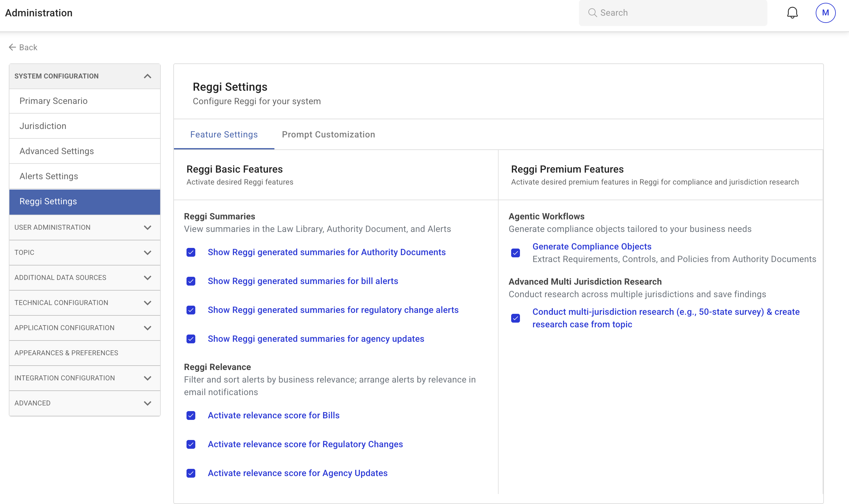Toggle relevance score for Bills checkbox

191,416
